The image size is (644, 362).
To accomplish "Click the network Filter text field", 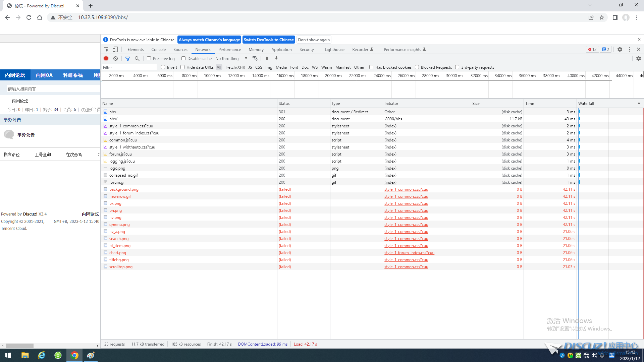I will point(129,67).
